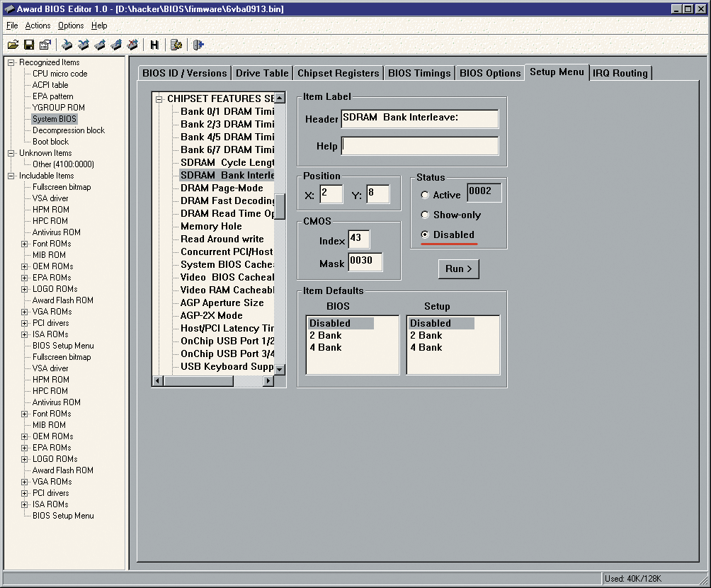
Task: Open the File menu
Action: click(x=12, y=26)
